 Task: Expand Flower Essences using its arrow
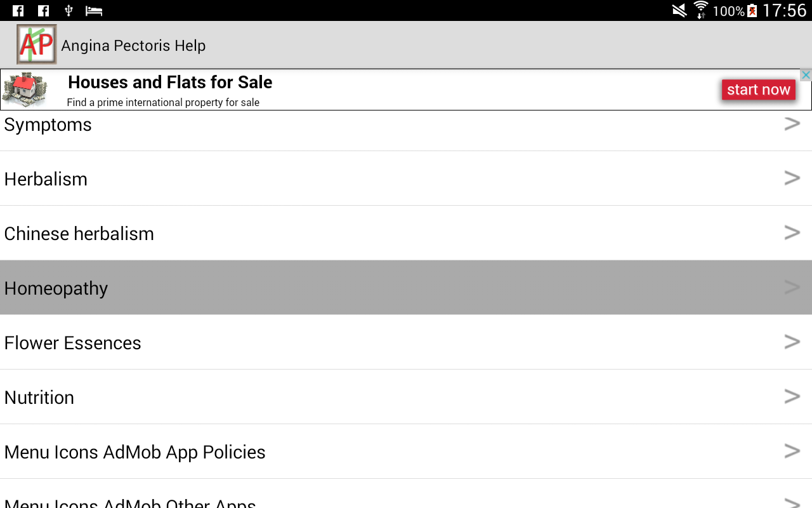point(792,342)
